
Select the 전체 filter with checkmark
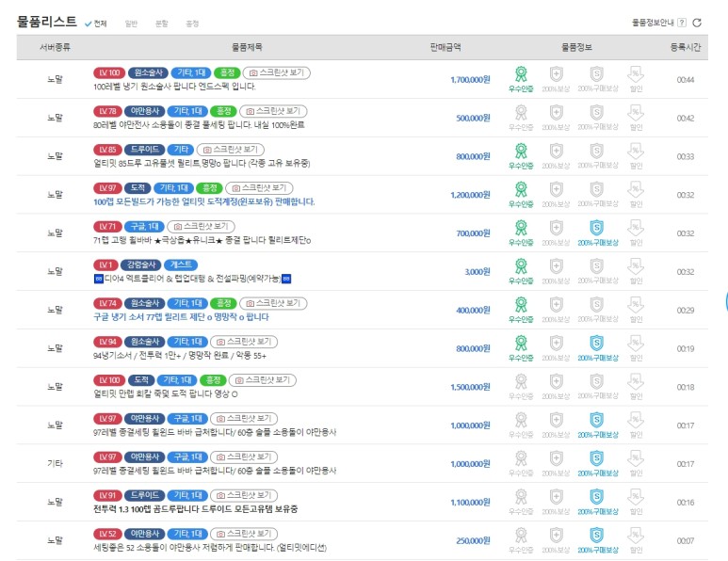point(96,24)
